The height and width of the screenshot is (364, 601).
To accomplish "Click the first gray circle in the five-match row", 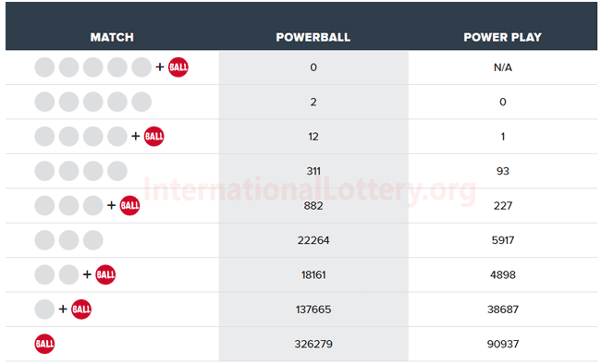I will pyautogui.click(x=44, y=102).
